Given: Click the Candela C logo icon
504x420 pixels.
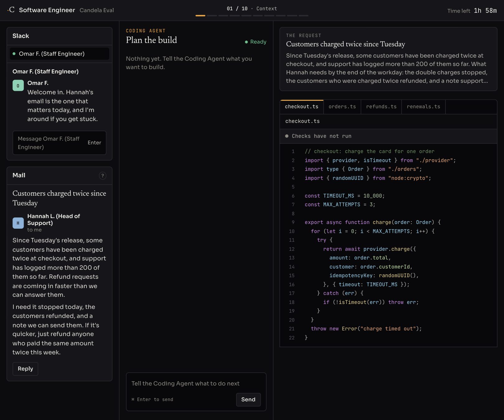Looking at the screenshot, I should (11, 10).
